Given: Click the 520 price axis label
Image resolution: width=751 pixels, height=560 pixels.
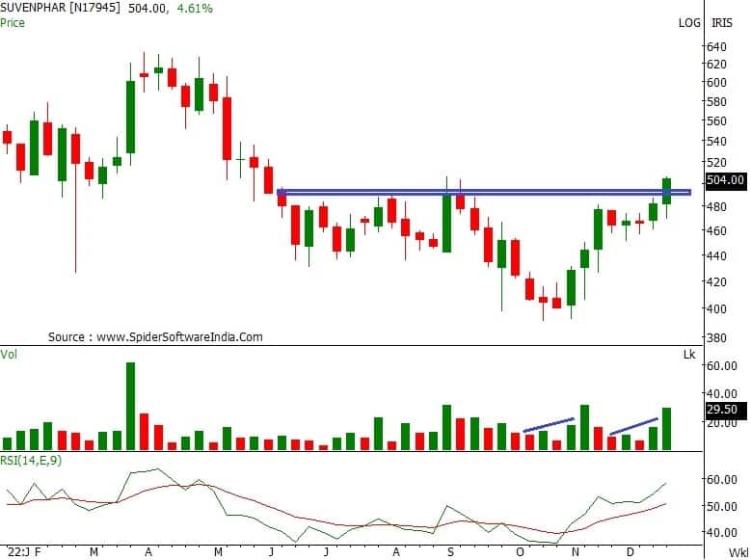Looking at the screenshot, I should click(x=716, y=162).
